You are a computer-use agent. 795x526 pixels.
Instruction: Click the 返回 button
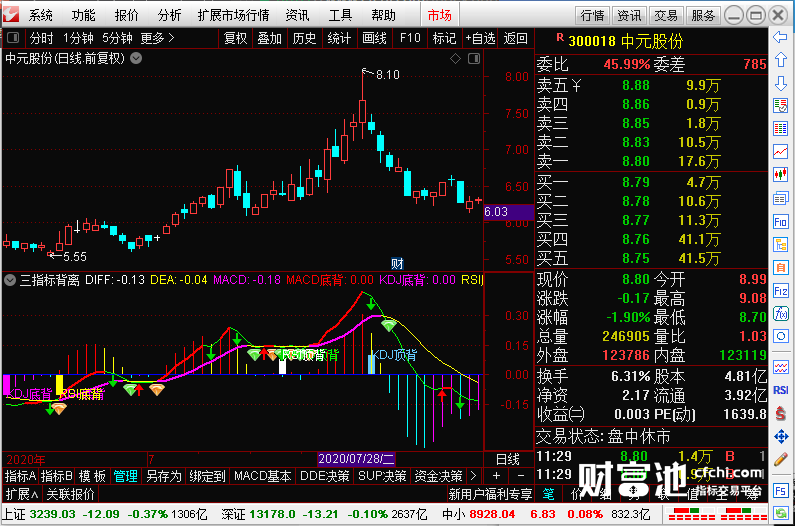pos(516,38)
